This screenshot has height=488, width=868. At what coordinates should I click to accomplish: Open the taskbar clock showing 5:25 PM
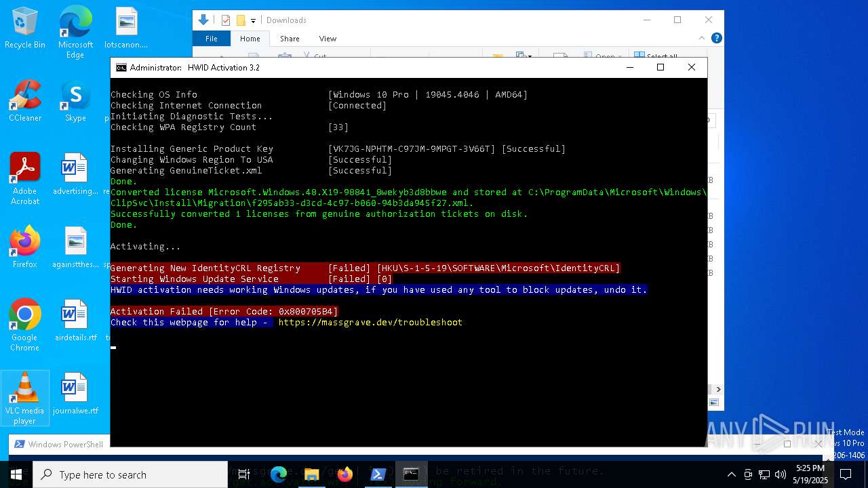pyautogui.click(x=810, y=474)
